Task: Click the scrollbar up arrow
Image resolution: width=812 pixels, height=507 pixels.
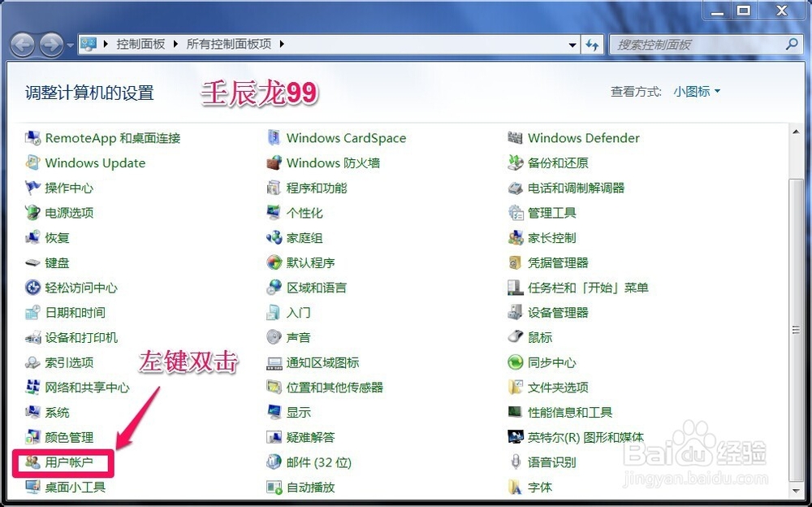Action: [796, 132]
